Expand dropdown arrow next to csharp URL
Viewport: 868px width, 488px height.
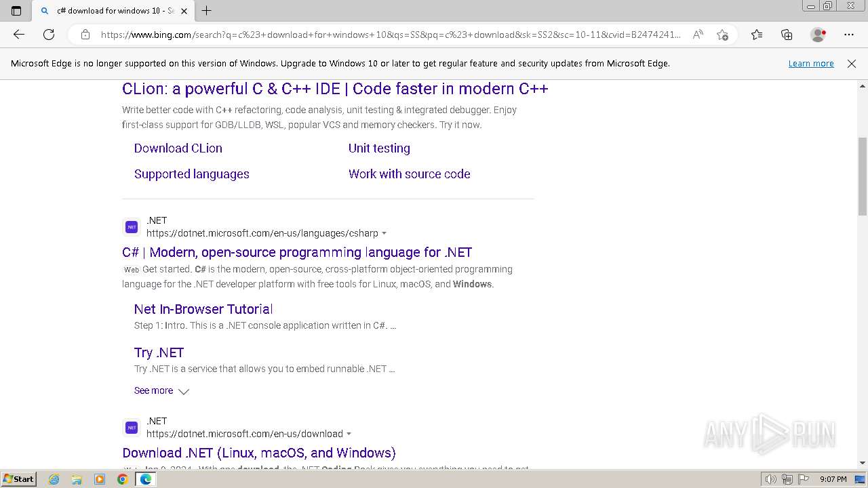click(384, 233)
